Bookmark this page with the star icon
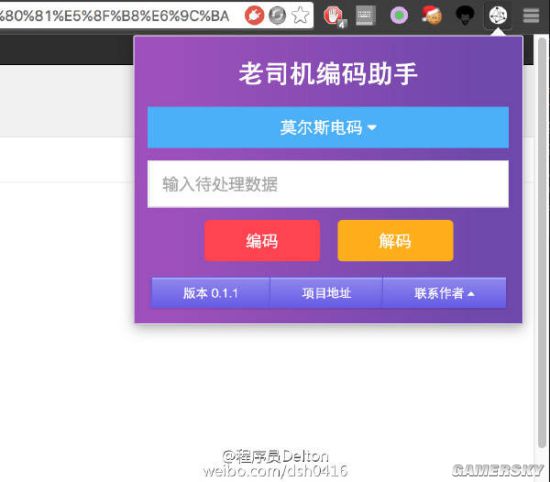The image size is (550, 482). 301,15
